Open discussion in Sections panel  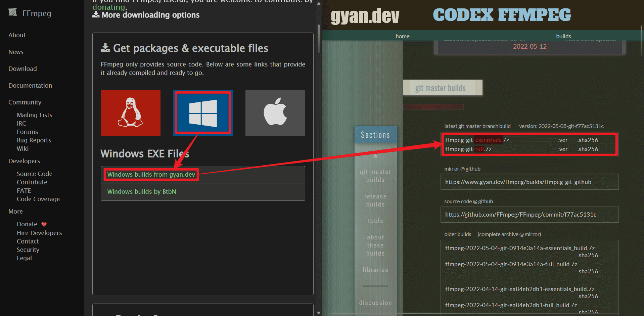click(x=375, y=303)
